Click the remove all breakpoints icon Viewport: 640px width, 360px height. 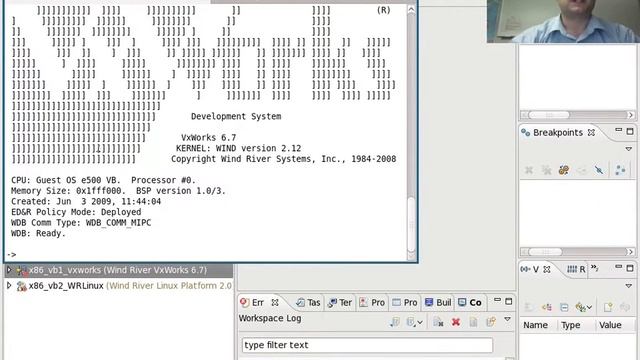click(x=546, y=170)
